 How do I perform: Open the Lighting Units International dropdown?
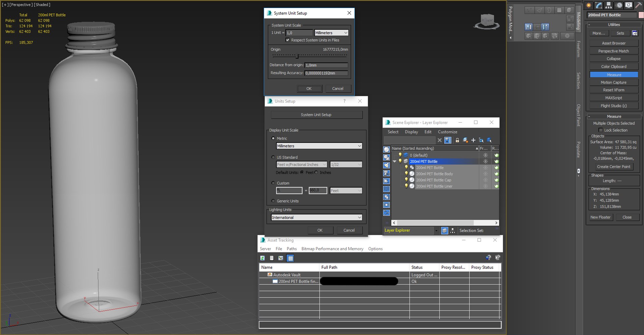[x=317, y=218]
